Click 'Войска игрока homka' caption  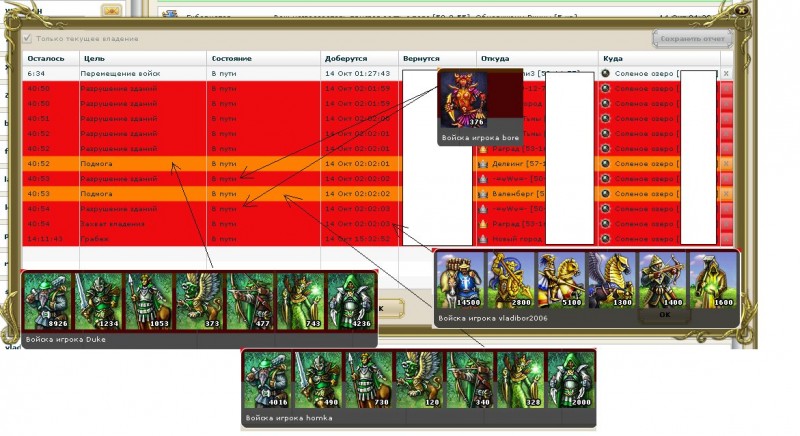[x=289, y=418]
